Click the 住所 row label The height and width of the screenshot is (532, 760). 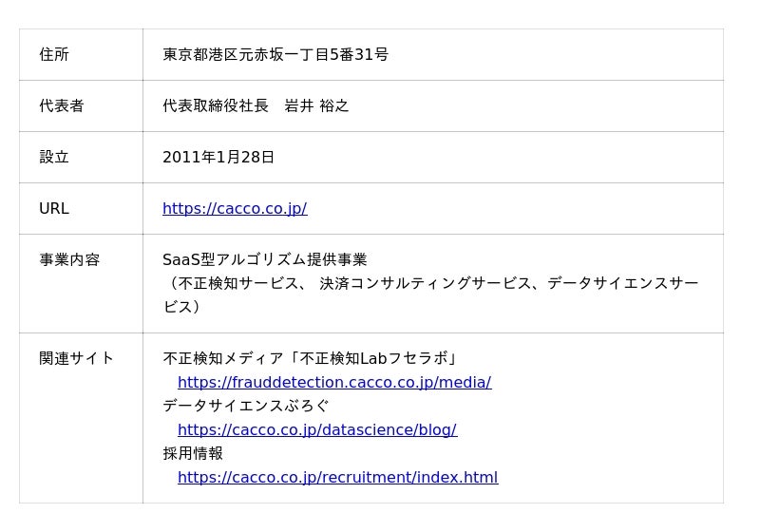[54, 55]
